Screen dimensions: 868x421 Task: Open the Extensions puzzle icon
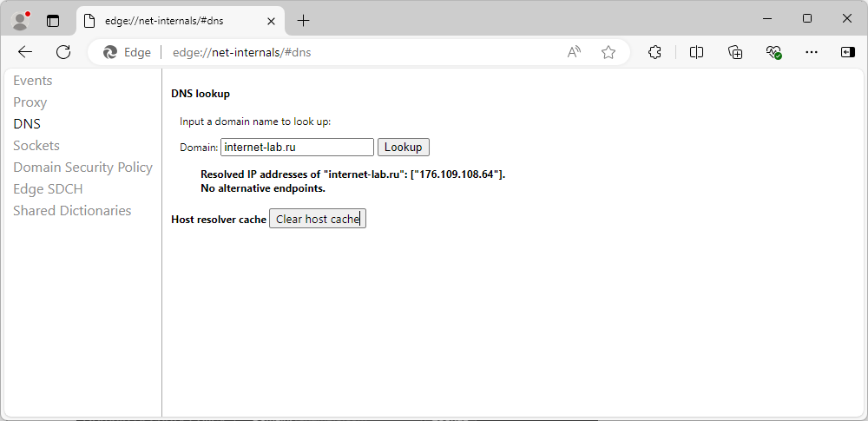tap(654, 52)
